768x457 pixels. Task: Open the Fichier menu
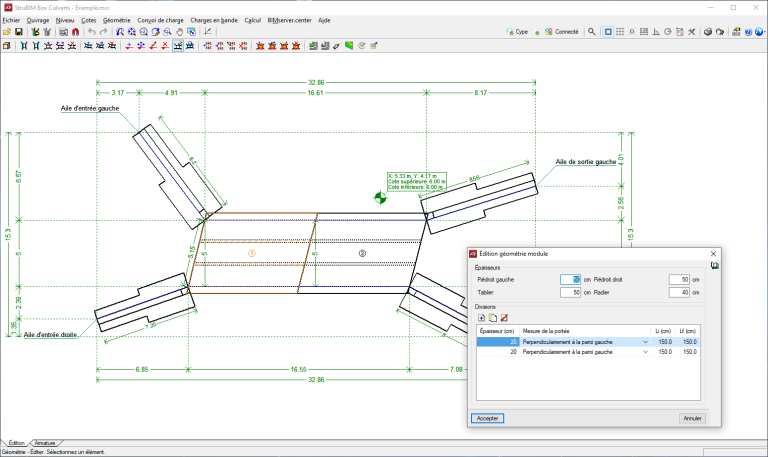pos(11,20)
